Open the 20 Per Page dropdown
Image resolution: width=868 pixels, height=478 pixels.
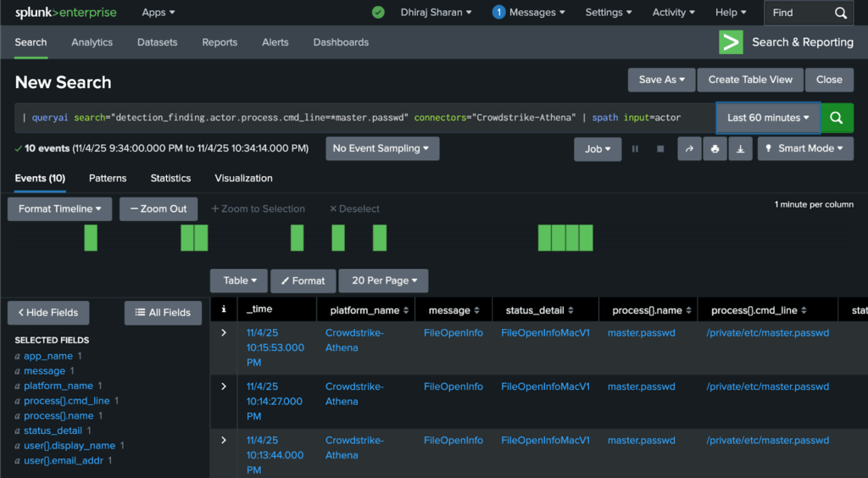(383, 281)
